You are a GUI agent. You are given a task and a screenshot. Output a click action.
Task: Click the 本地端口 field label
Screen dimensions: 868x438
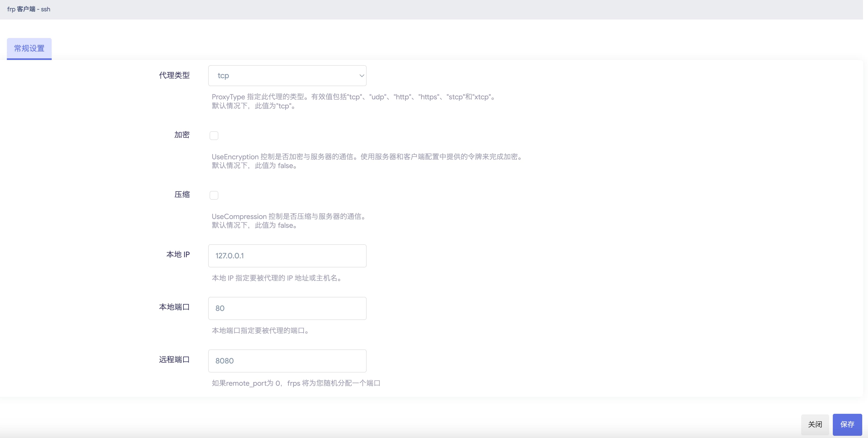pyautogui.click(x=174, y=307)
